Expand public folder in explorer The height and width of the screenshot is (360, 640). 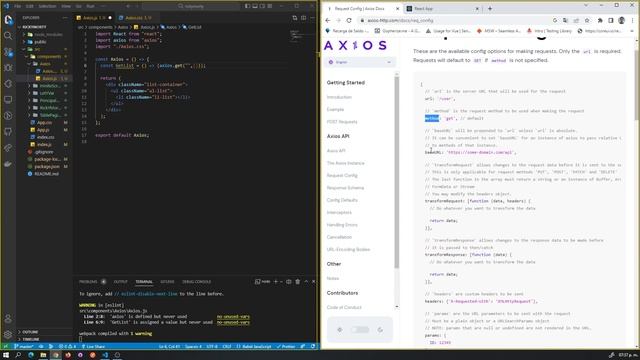coord(44,42)
